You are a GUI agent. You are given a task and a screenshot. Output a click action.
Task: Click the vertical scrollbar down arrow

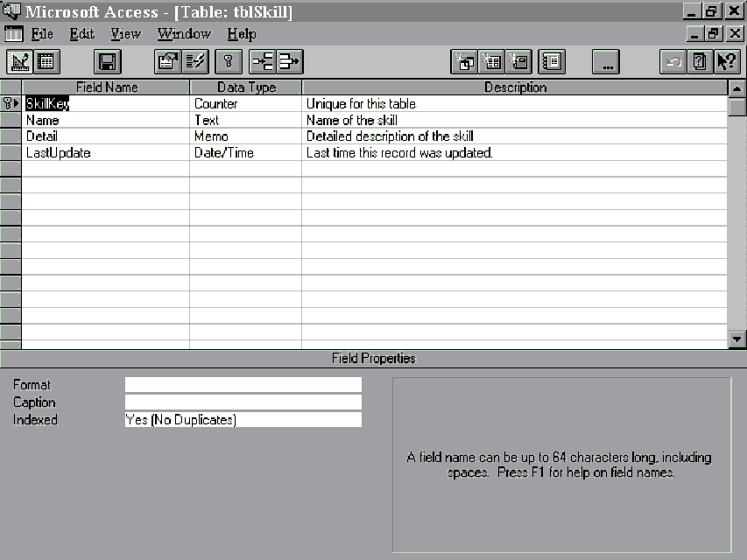coord(737,339)
